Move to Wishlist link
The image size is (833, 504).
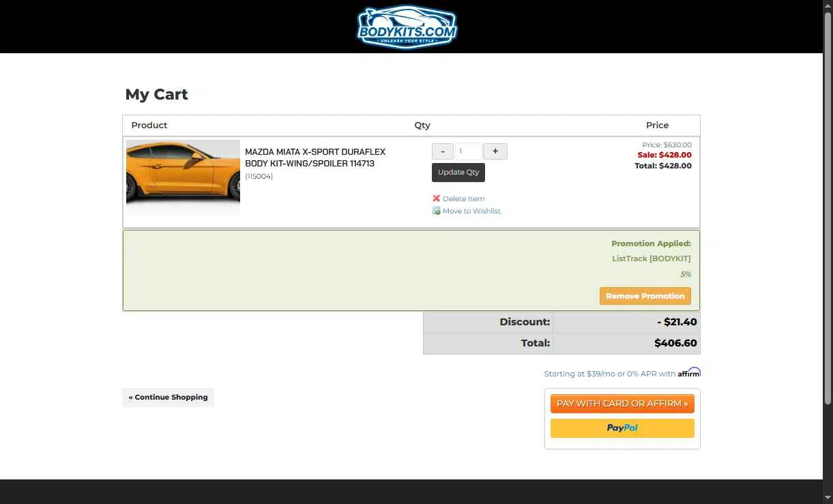(x=471, y=211)
